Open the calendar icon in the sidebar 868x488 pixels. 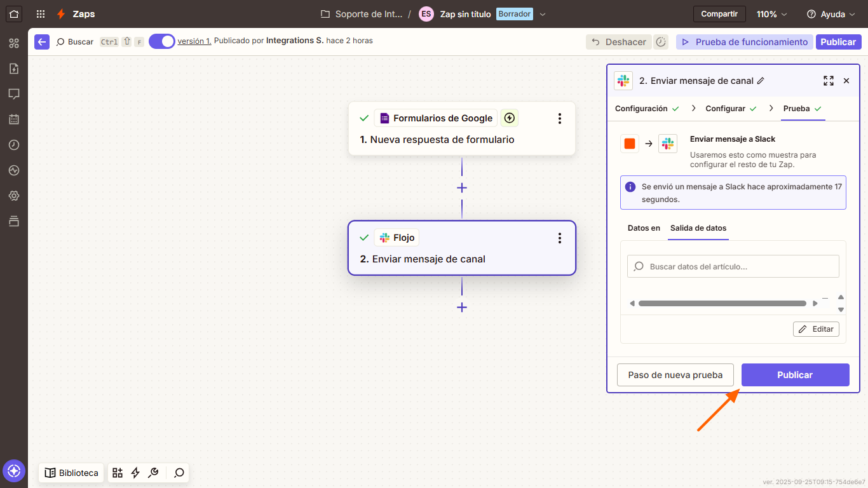[14, 119]
